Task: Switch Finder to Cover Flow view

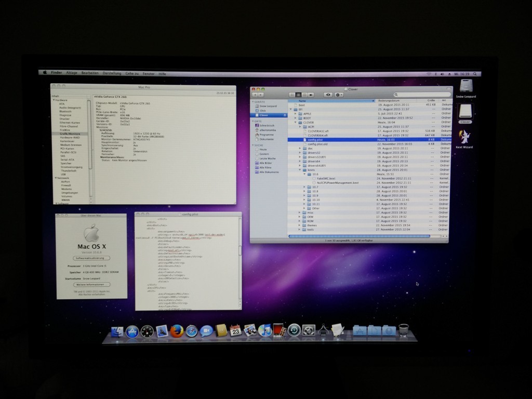Action: coord(311,95)
